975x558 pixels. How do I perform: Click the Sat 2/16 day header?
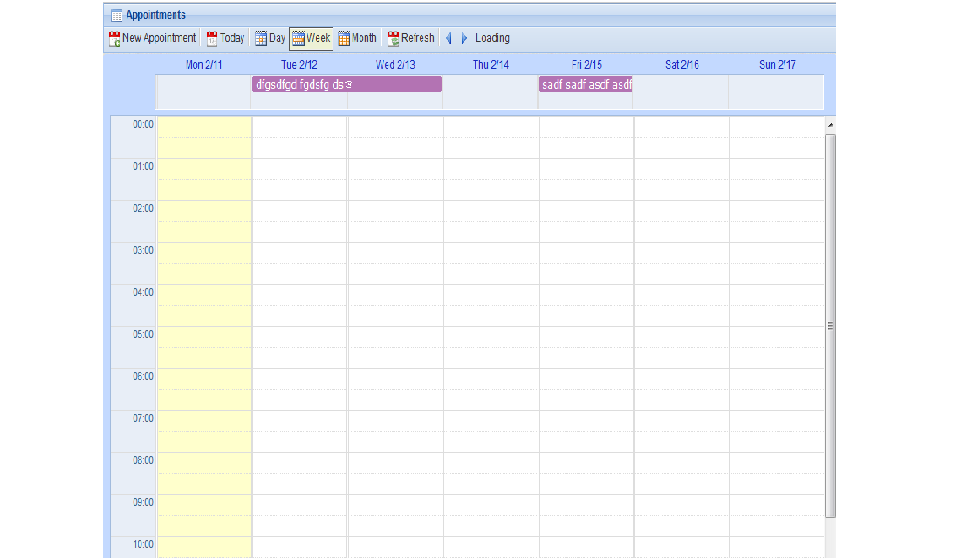[682, 65]
